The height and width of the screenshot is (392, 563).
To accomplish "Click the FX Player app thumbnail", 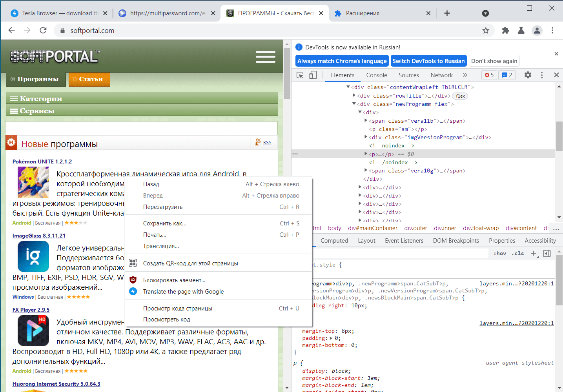I will tap(33, 330).
